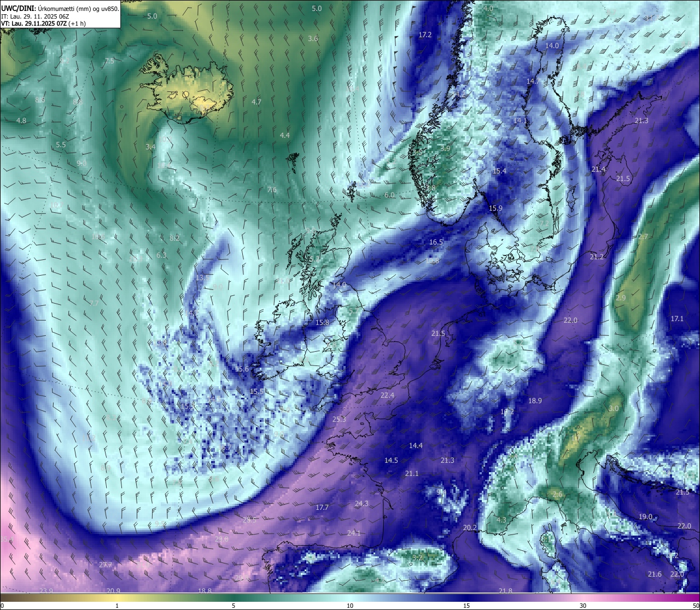This screenshot has height=610, width=700.
Task: Click the legend scale tick label 10
Action: (349, 606)
